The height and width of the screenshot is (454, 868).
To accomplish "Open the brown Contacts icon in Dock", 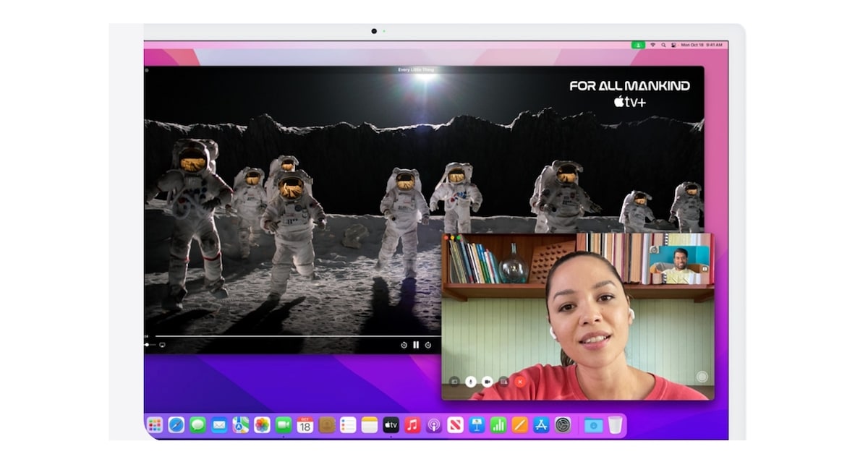I will click(x=327, y=425).
